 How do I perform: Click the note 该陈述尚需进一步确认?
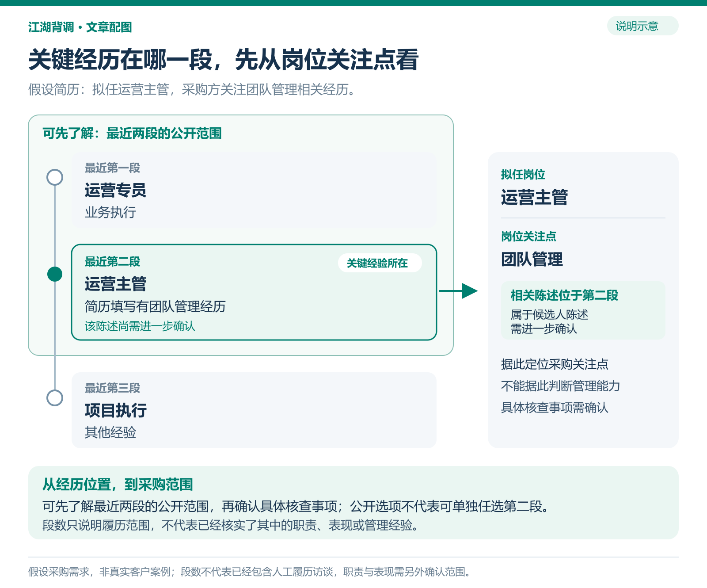click(x=140, y=326)
